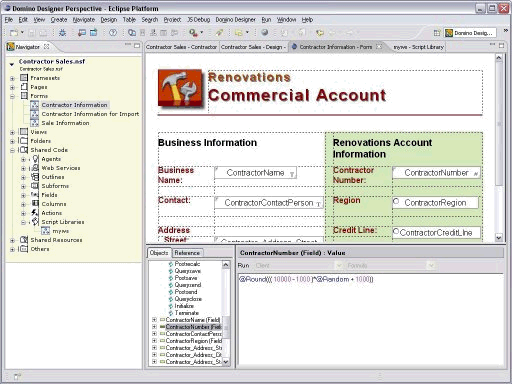Open the File menu

[9, 20]
